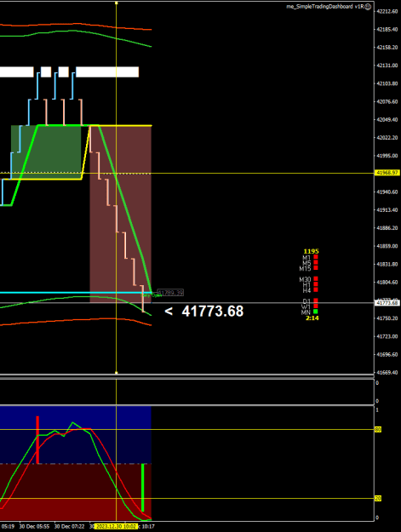Click the yellow 41968.97 crosshair price tag

[x=387, y=173]
